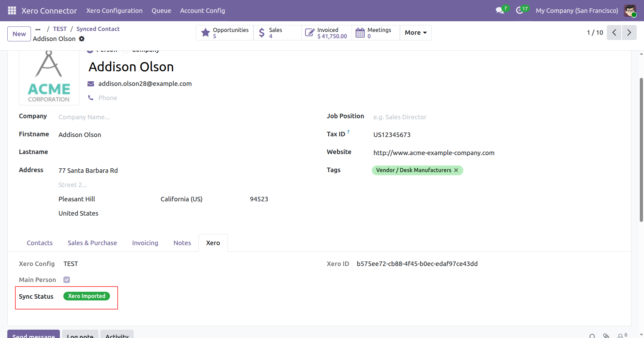Switch to the Invoicing tab
Viewport: 644px width, 338px height.
(x=145, y=243)
